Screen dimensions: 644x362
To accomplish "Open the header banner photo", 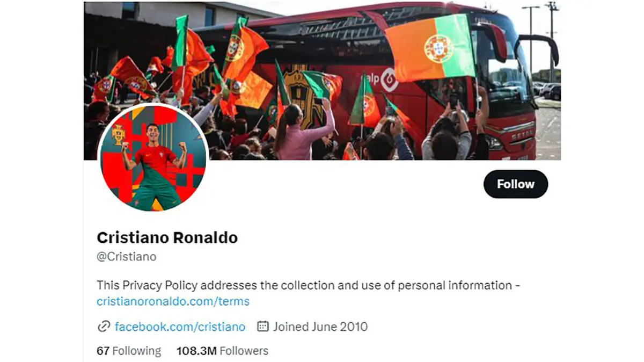I will click(322, 81).
